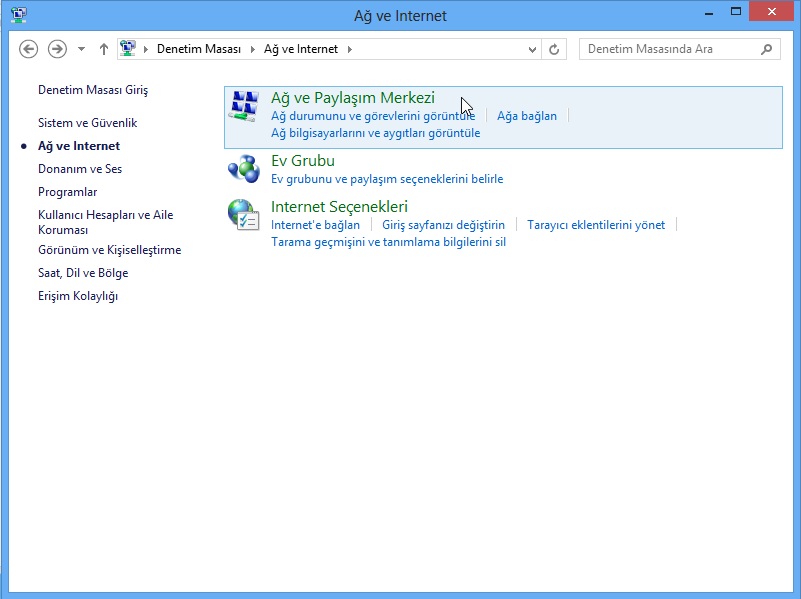The height and width of the screenshot is (599, 801).
Task: Click the Internet Seçenekleri globe icon
Action: point(244,214)
